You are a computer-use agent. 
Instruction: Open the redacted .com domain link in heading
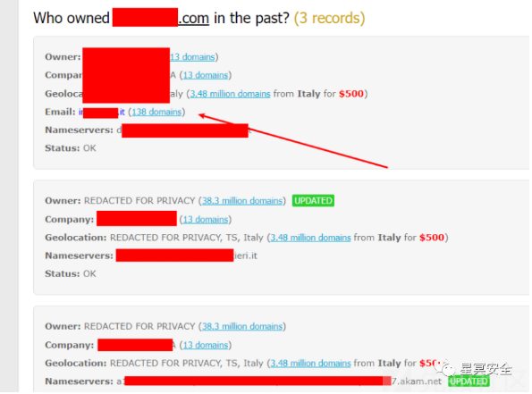160,18
